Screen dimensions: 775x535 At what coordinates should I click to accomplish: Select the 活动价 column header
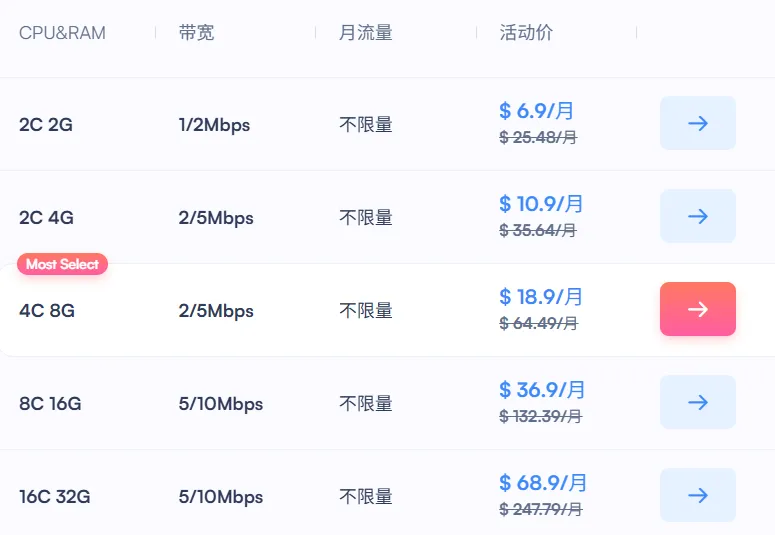[x=526, y=33]
